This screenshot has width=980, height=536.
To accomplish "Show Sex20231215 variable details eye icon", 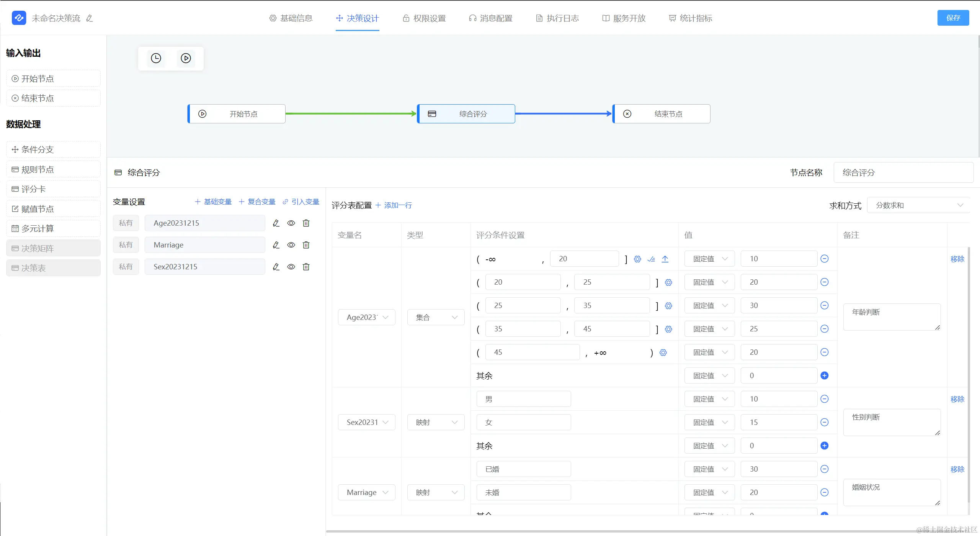I will point(291,267).
